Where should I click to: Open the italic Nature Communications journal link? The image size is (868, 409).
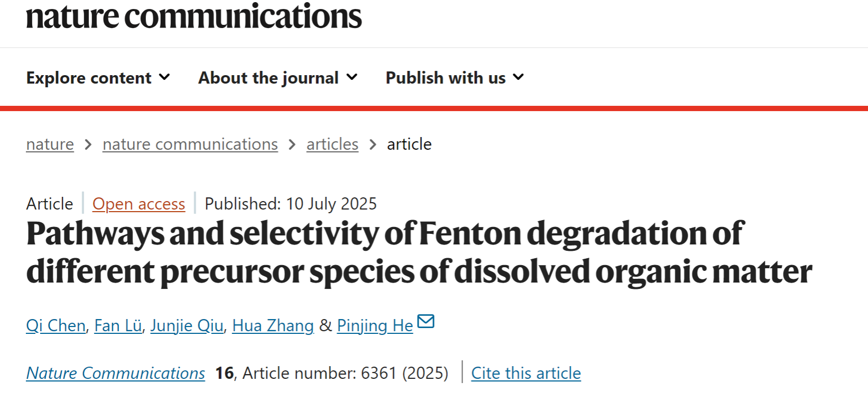click(116, 373)
